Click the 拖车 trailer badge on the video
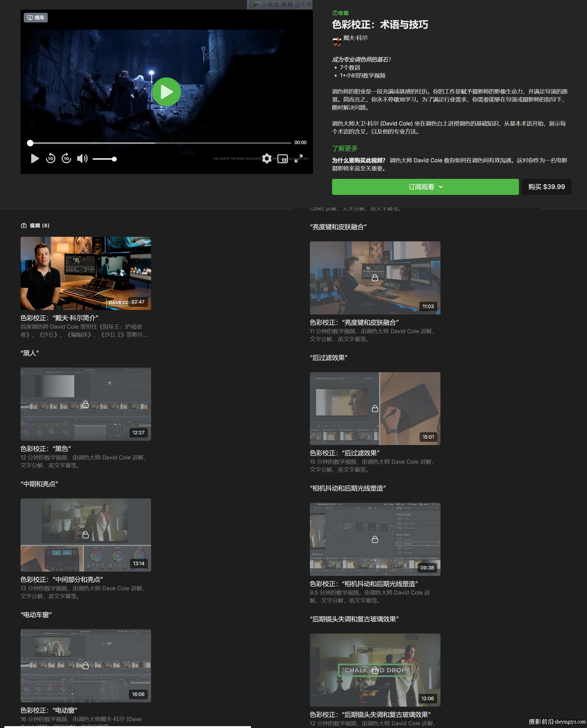 pos(36,18)
